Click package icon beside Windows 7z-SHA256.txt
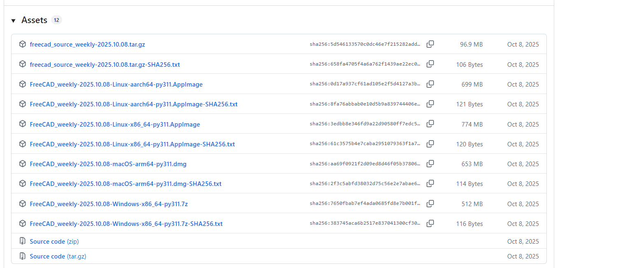The image size is (644, 268). 23,223
